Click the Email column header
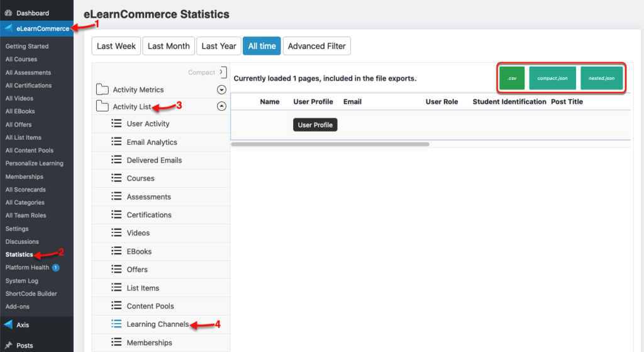This screenshot has width=644, height=352. point(352,101)
